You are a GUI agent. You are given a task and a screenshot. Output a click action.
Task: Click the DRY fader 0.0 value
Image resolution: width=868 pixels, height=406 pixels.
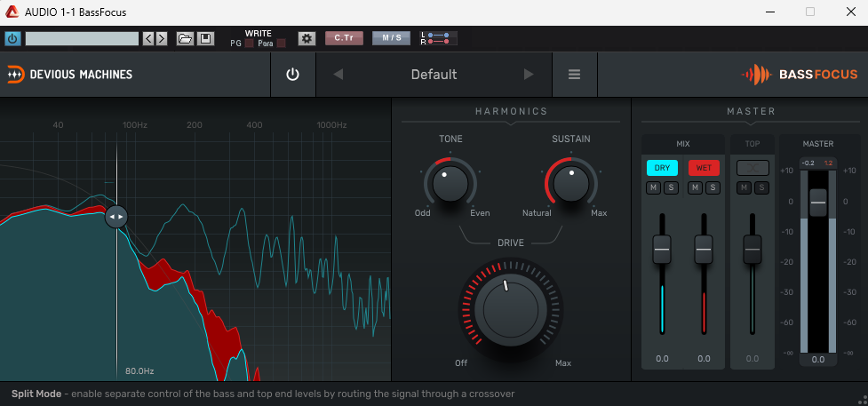pos(662,358)
